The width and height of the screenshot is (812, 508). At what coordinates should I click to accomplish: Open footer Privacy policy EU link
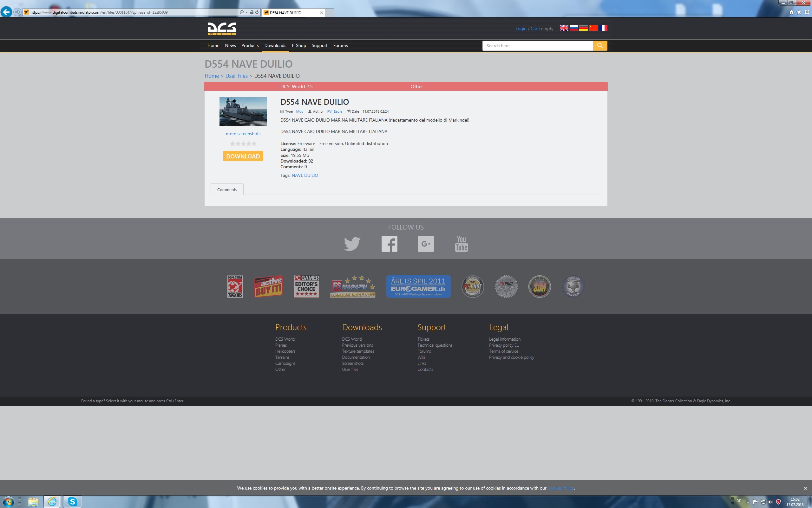[504, 345]
